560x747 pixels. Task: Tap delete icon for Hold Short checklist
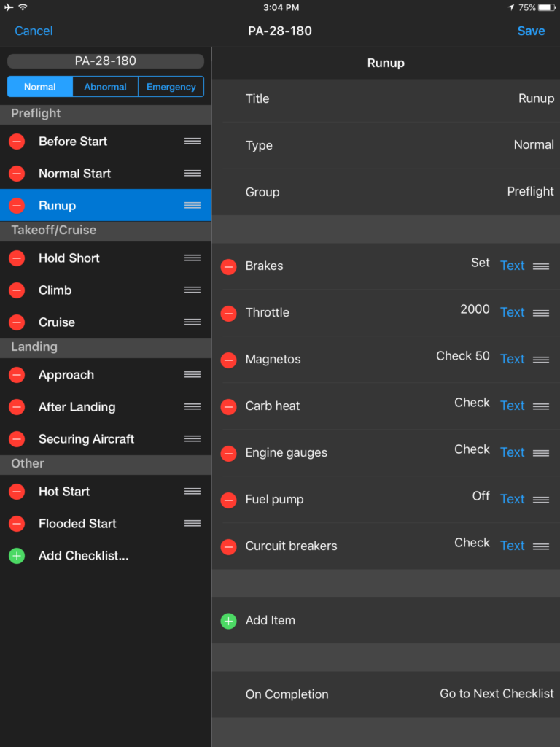(x=17, y=258)
